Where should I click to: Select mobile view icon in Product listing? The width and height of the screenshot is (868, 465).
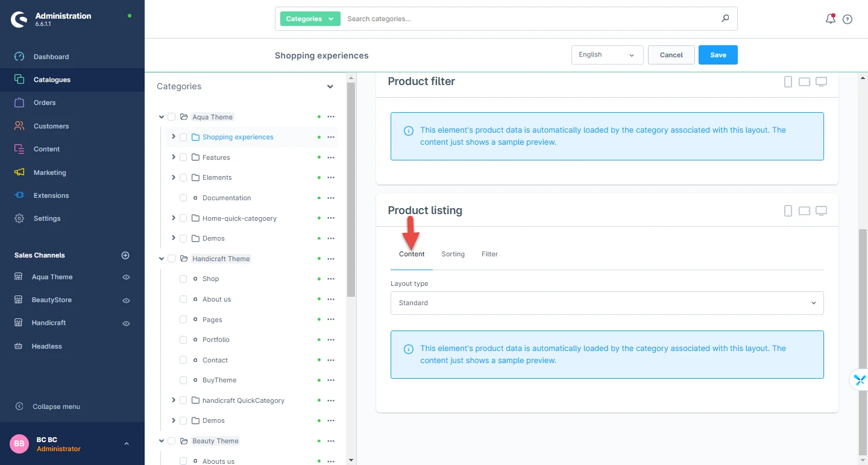click(x=788, y=210)
